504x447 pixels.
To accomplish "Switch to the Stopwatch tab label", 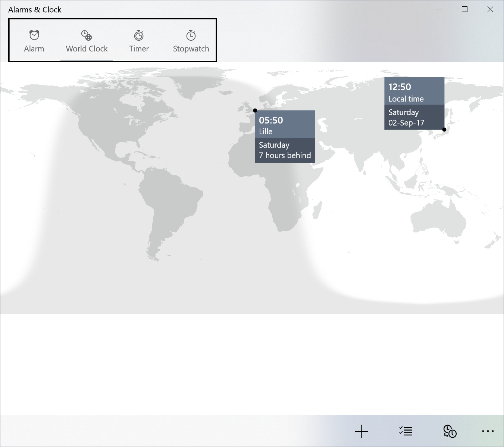I will tap(191, 49).
